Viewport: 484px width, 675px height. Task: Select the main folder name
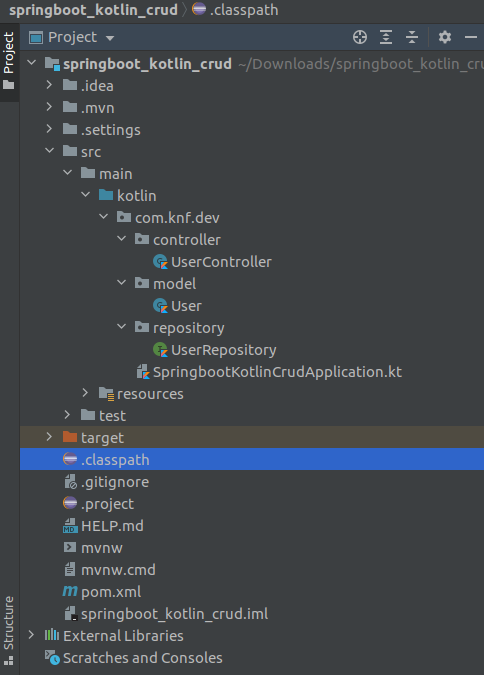pos(115,174)
